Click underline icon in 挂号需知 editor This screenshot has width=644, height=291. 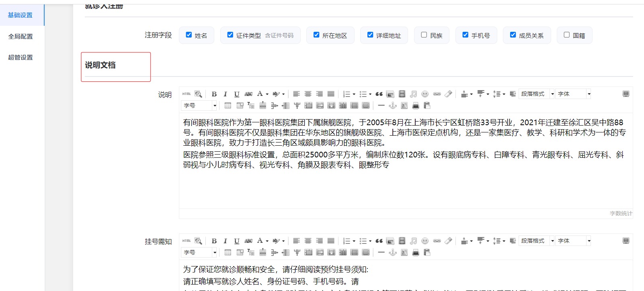click(237, 241)
